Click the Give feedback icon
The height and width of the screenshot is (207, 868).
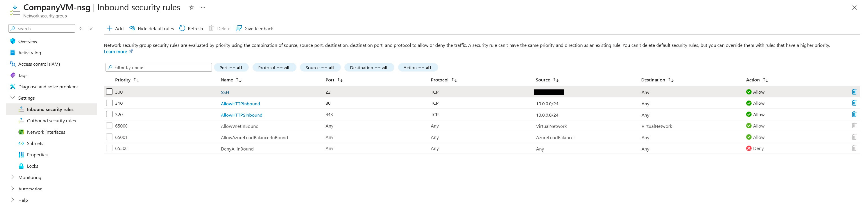tap(239, 28)
